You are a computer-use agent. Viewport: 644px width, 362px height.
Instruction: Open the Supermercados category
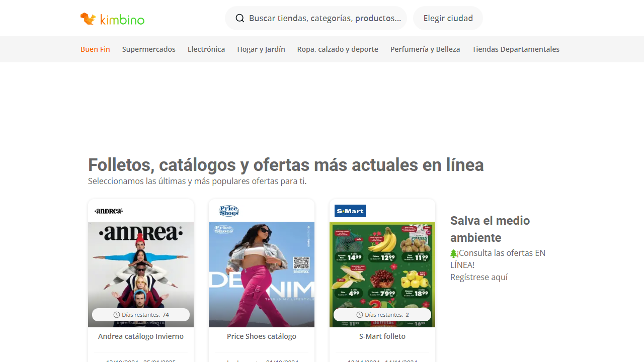point(148,49)
